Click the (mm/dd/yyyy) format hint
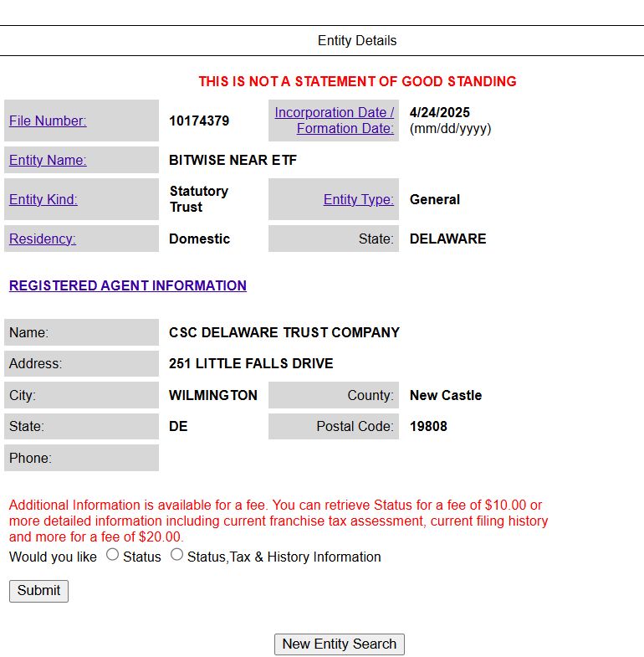 450,129
